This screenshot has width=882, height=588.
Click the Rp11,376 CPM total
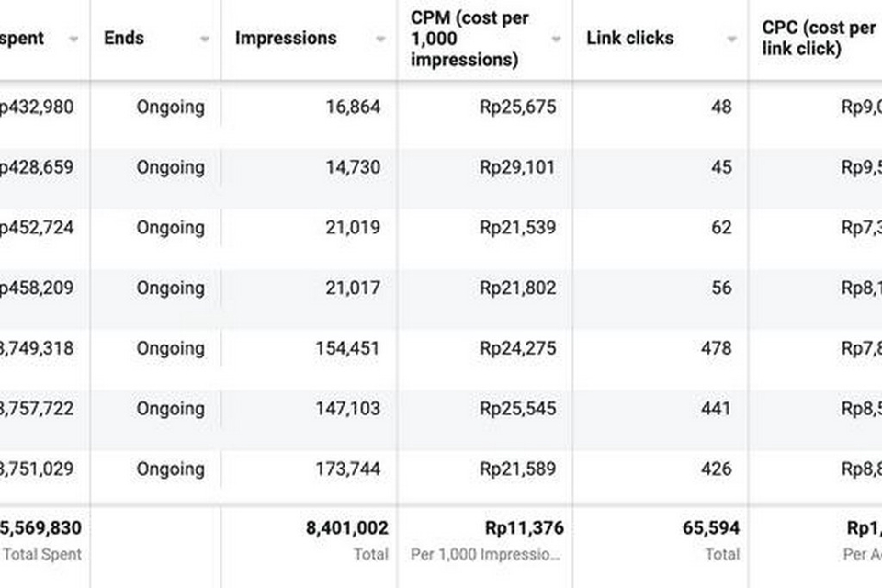pos(524,528)
